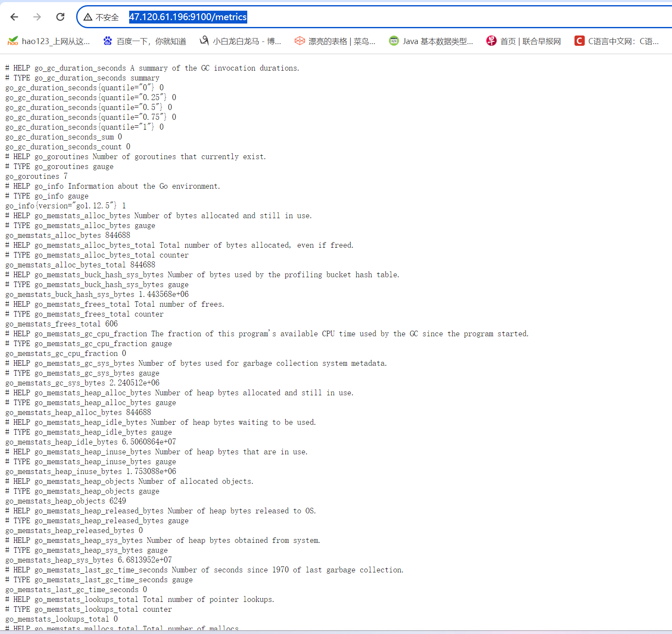Click '# HELP go_info Information about the Go environment' line
This screenshot has height=634, width=672.
[x=113, y=186]
